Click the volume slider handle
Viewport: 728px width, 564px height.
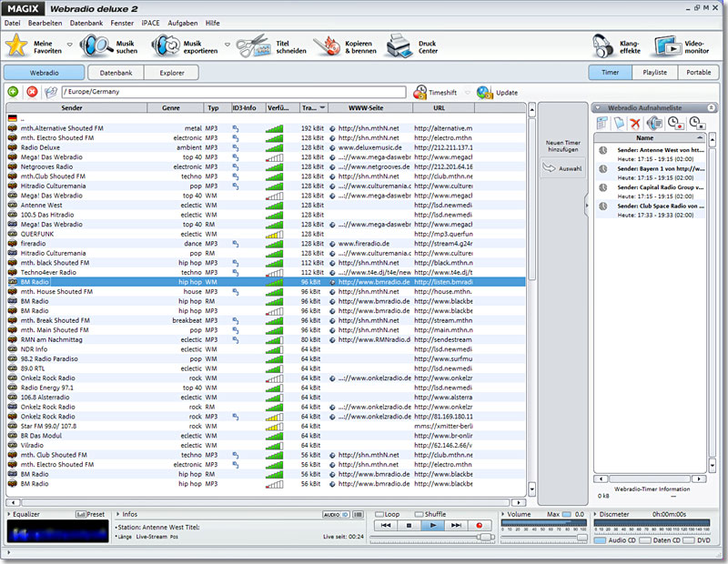pyautogui.click(x=582, y=538)
